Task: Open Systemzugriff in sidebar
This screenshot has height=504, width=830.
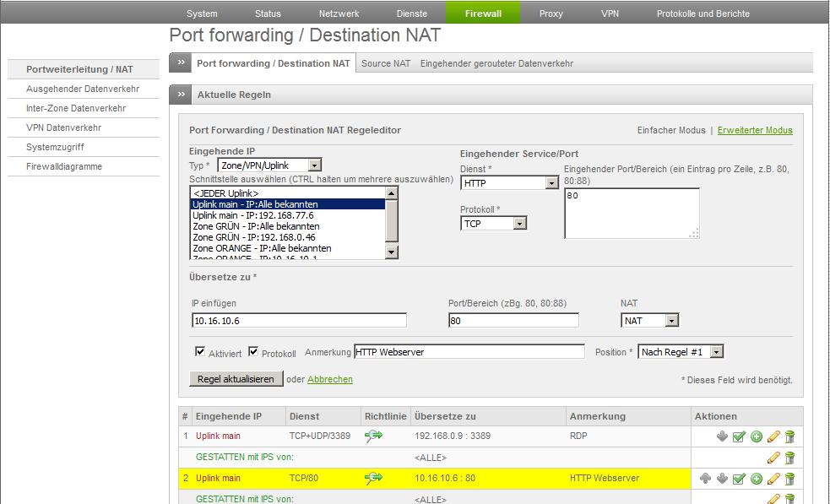Action: tap(84, 147)
